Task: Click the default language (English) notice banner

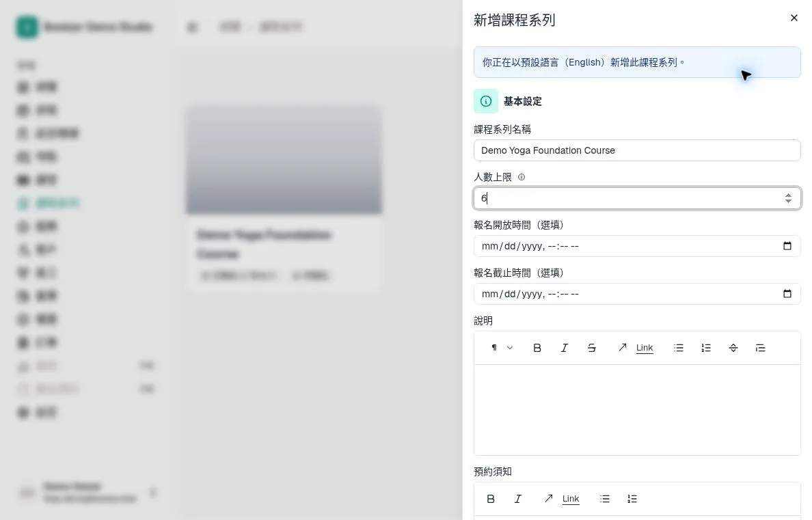Action: pyautogui.click(x=637, y=62)
